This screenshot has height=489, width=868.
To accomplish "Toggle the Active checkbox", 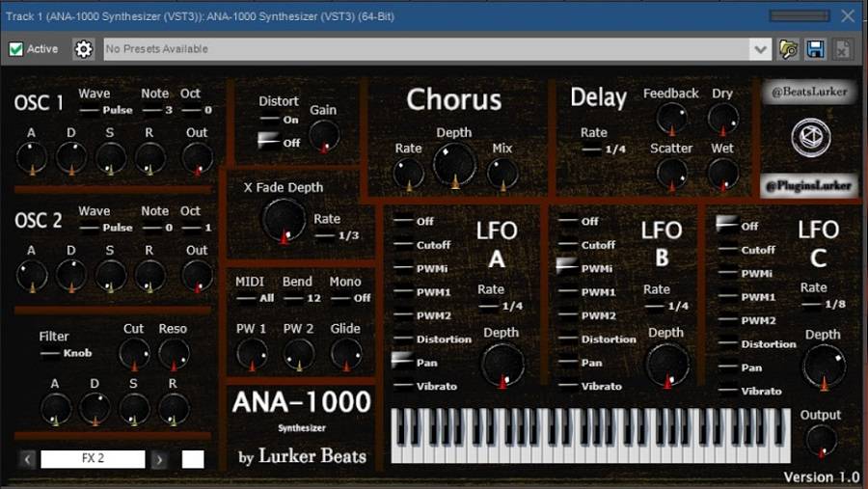I will [x=16, y=49].
